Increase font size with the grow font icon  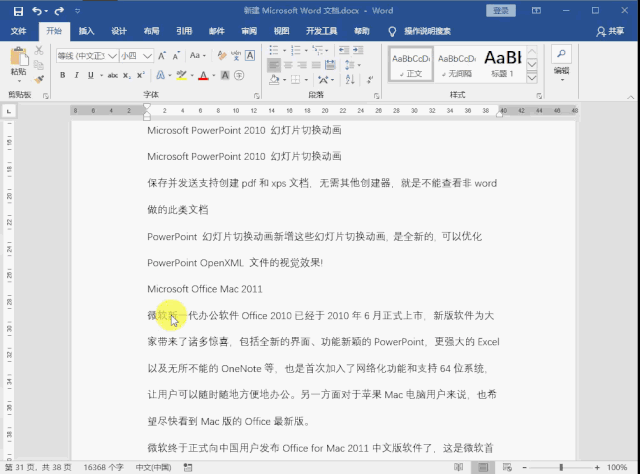pos(162,56)
